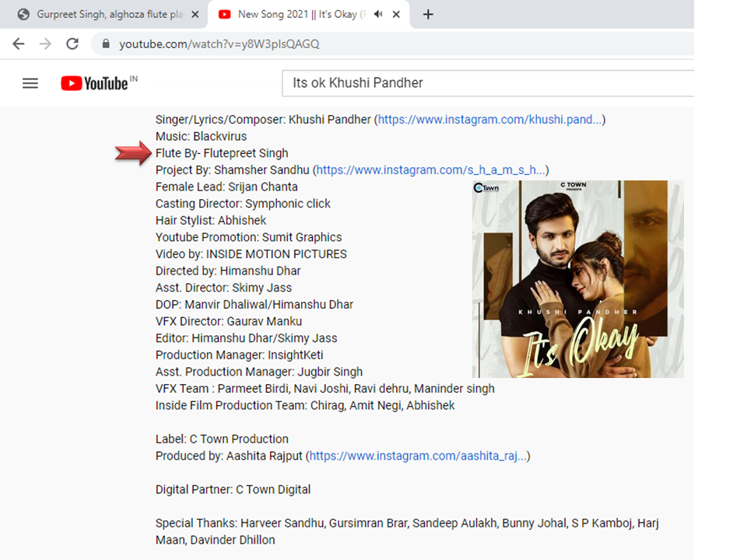
Task: Click the Label: C Town Production line
Action: [222, 439]
